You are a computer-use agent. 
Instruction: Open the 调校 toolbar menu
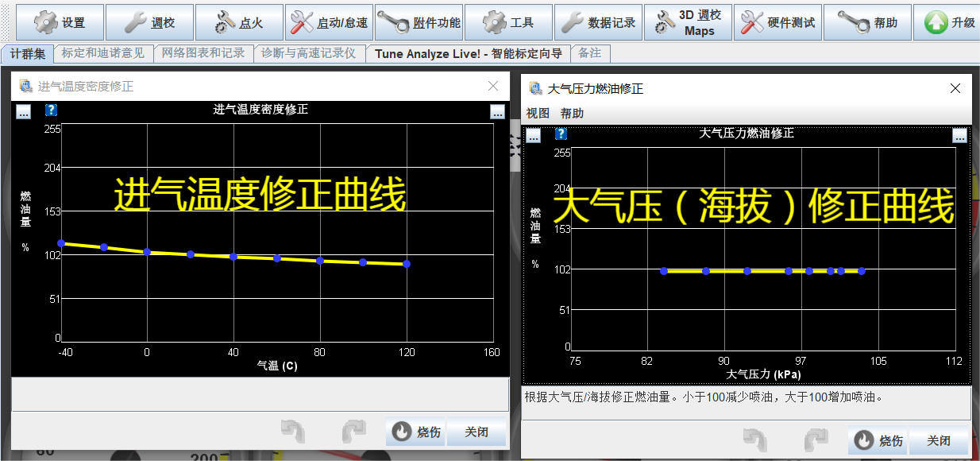click(149, 22)
